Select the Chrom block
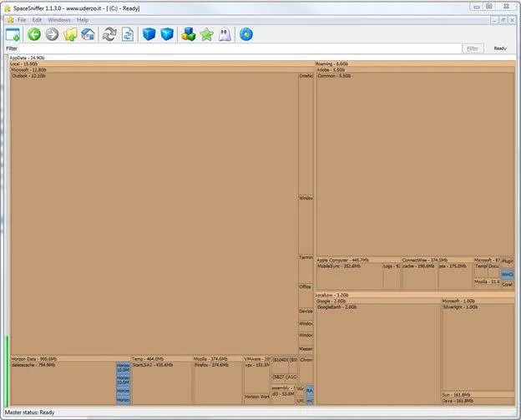This screenshot has height=420, width=521. 306,371
